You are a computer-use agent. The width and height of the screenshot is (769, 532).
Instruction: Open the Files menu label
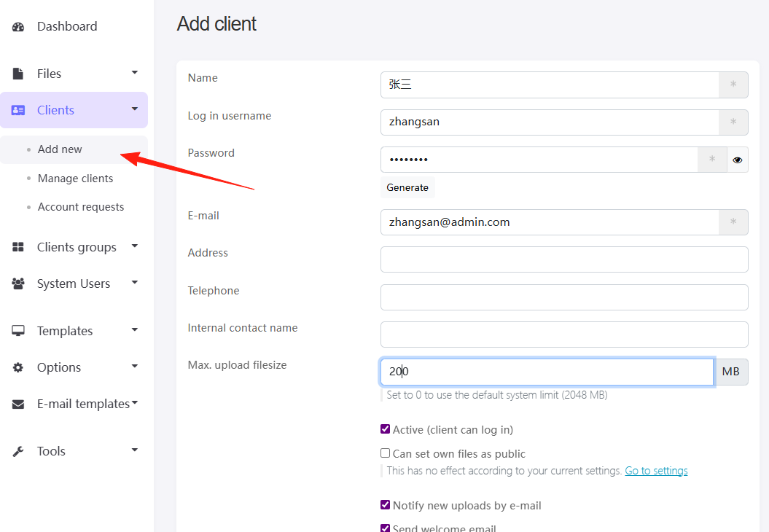click(49, 74)
